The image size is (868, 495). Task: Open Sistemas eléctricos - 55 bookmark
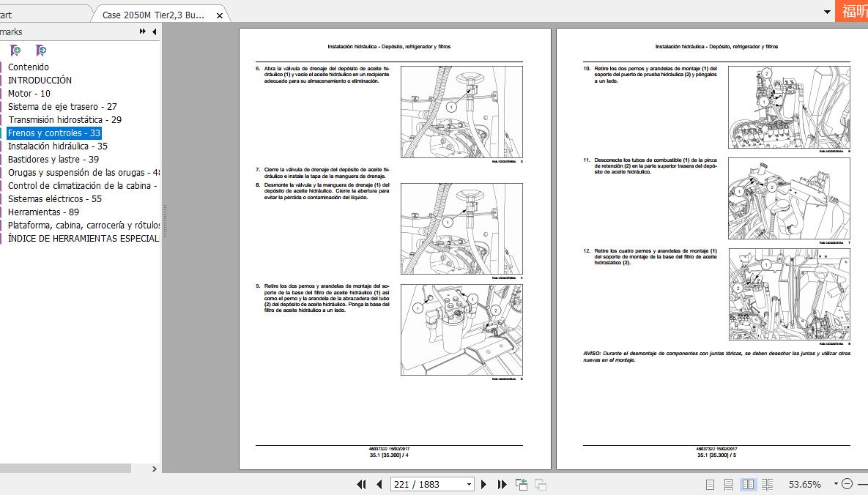coord(55,198)
